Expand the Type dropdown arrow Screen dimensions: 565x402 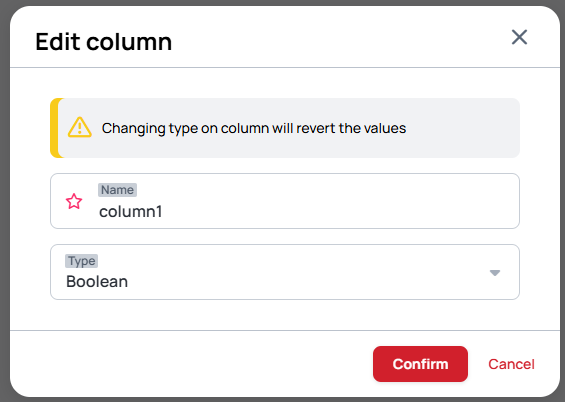pyautogui.click(x=495, y=273)
